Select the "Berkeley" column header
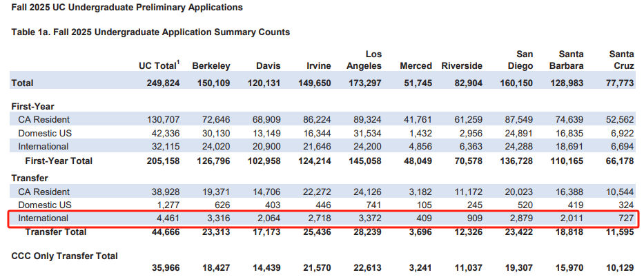Screen dimensions: 644x277 pos(211,66)
